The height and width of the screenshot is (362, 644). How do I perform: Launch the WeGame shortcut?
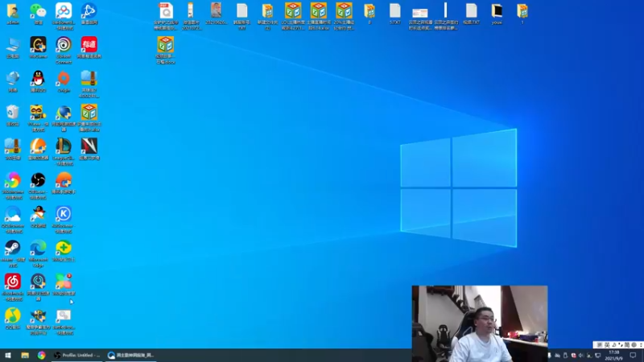38,47
